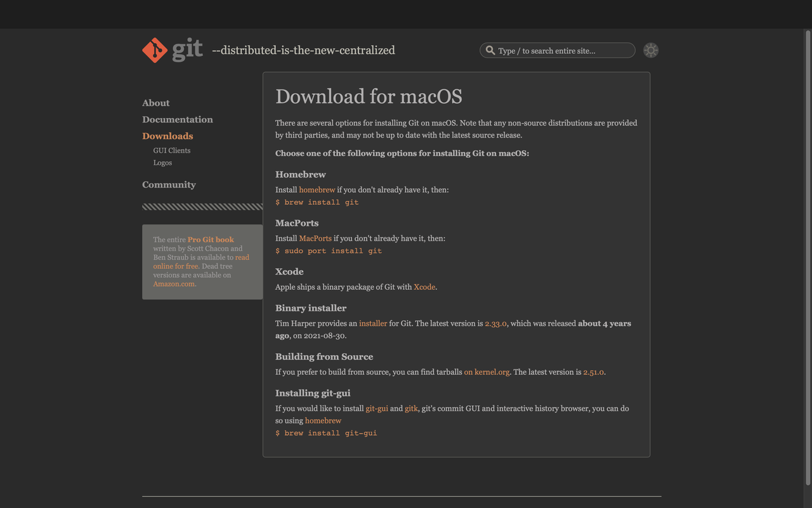
Task: Click version 2.51.0 link
Action: point(593,372)
